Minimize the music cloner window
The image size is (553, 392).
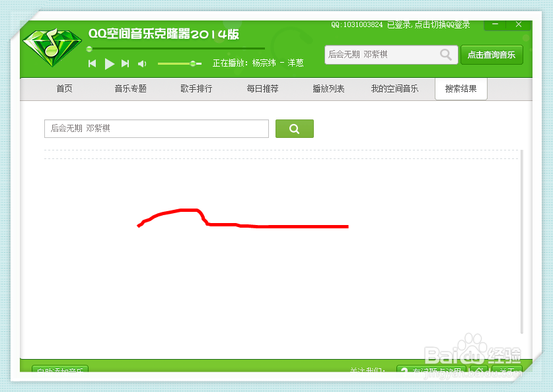point(495,24)
